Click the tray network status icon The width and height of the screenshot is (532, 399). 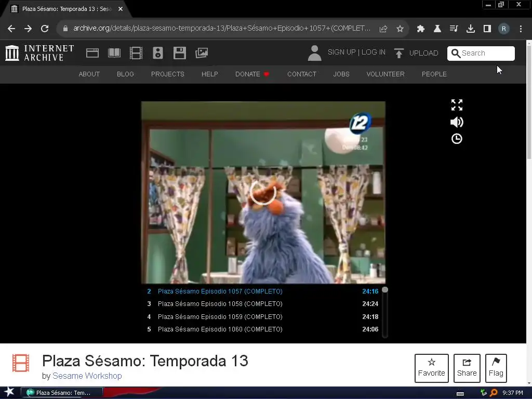click(484, 393)
